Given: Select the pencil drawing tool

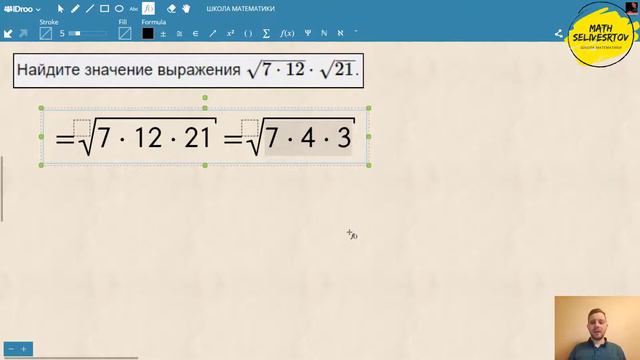Looking at the screenshot, I should tap(75, 9).
